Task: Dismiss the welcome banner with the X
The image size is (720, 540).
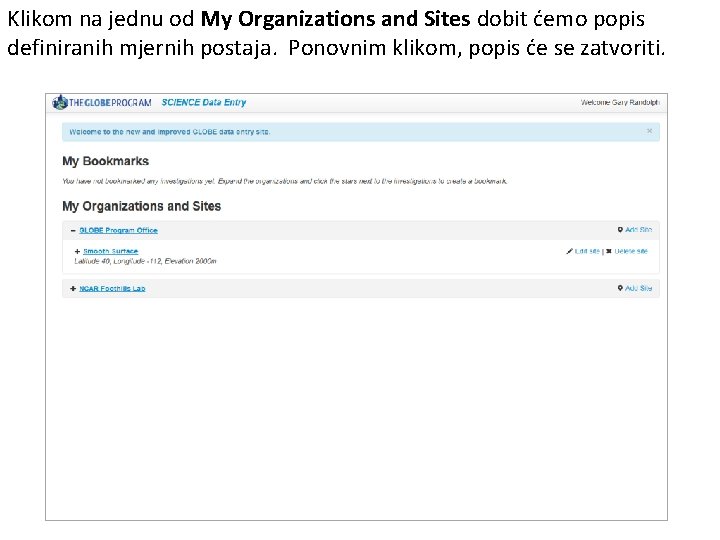Action: [649, 131]
